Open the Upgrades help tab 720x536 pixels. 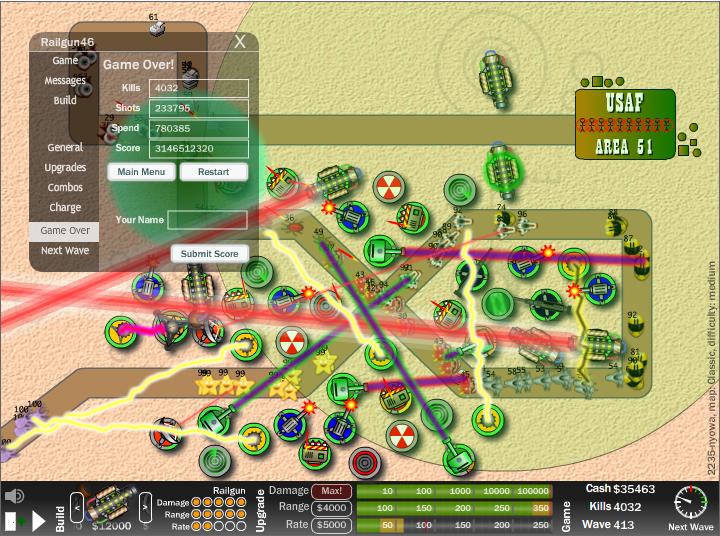(x=65, y=168)
